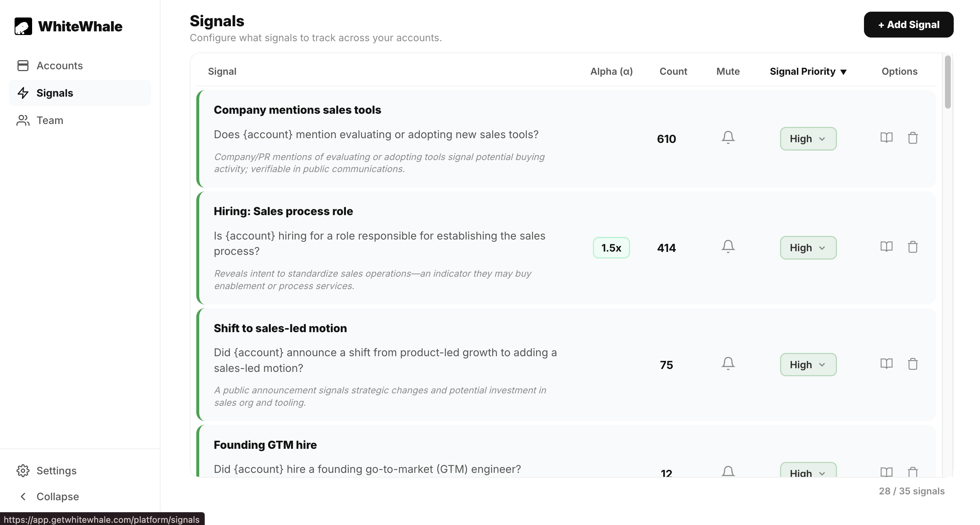
Task: Open the Accounts page
Action: [x=80, y=65]
